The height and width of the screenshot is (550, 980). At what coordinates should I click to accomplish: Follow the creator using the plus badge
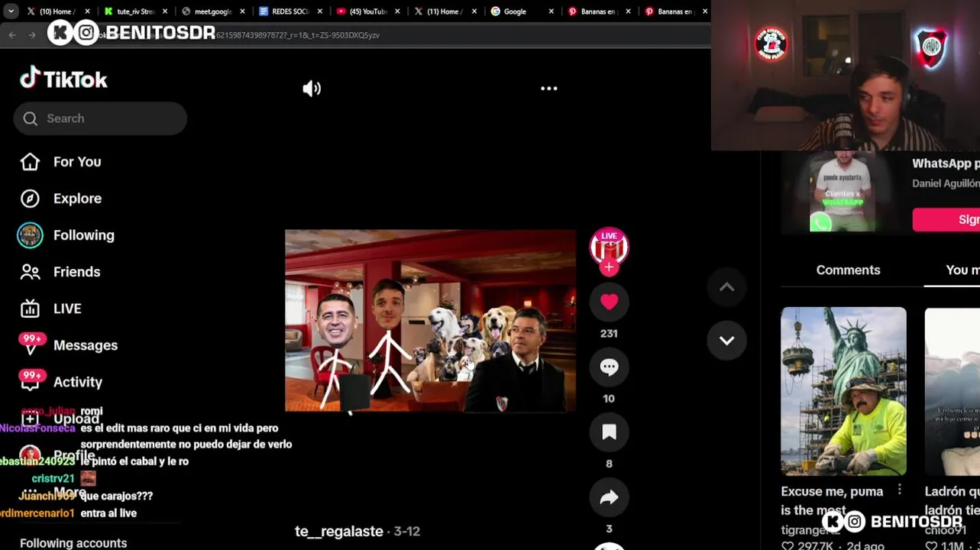[x=609, y=267]
